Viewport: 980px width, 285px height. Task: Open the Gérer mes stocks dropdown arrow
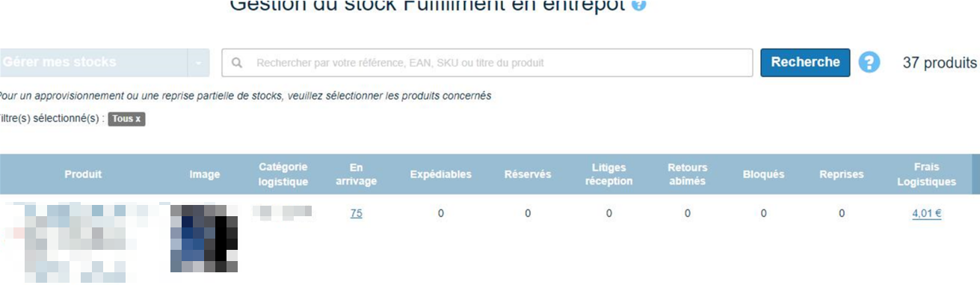tap(198, 63)
